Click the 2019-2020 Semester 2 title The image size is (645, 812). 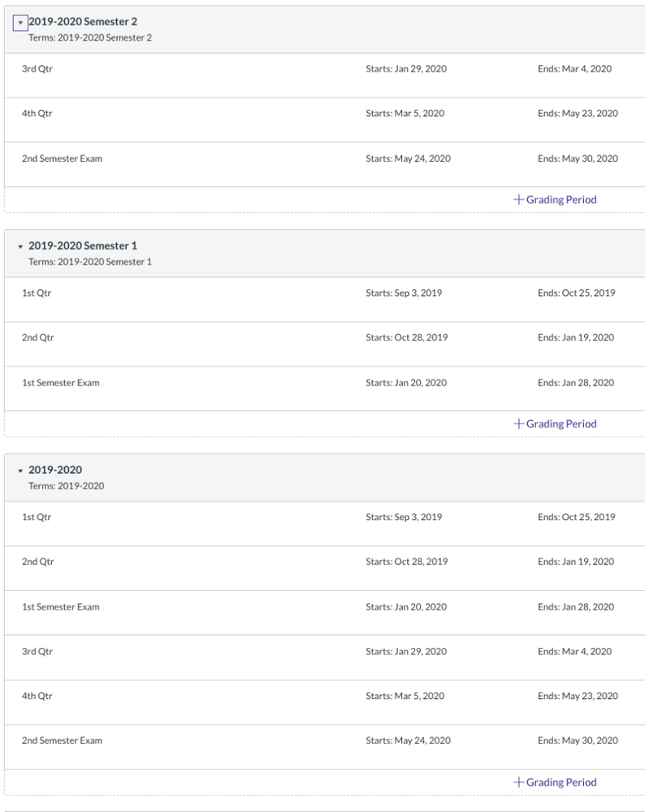[x=83, y=22]
